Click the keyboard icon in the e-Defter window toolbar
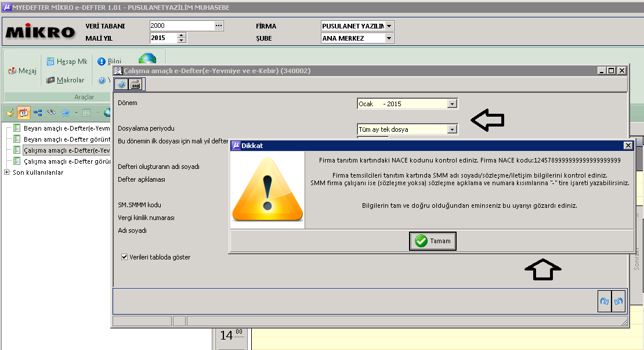 (135, 84)
